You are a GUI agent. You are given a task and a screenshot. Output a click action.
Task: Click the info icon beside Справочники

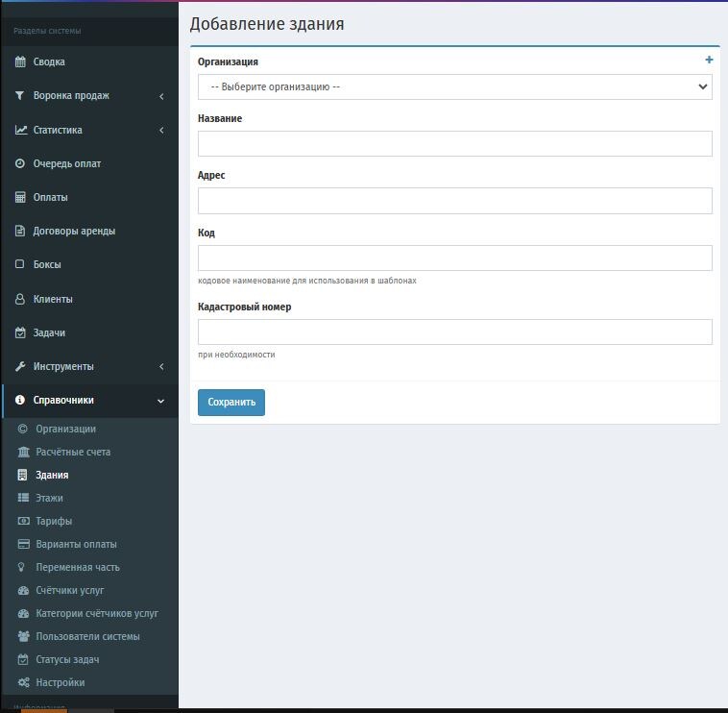[20, 400]
